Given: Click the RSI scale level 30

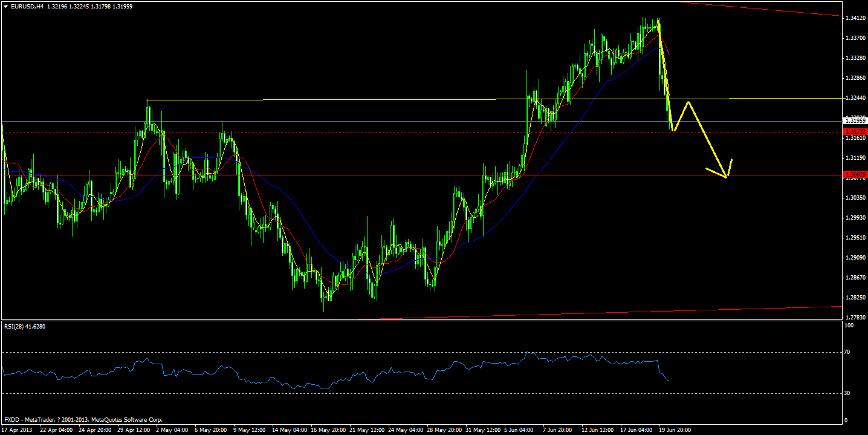Looking at the screenshot, I should point(847,393).
